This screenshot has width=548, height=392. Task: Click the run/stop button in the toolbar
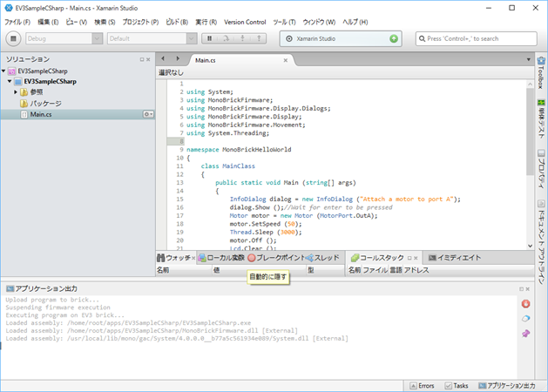13,38
